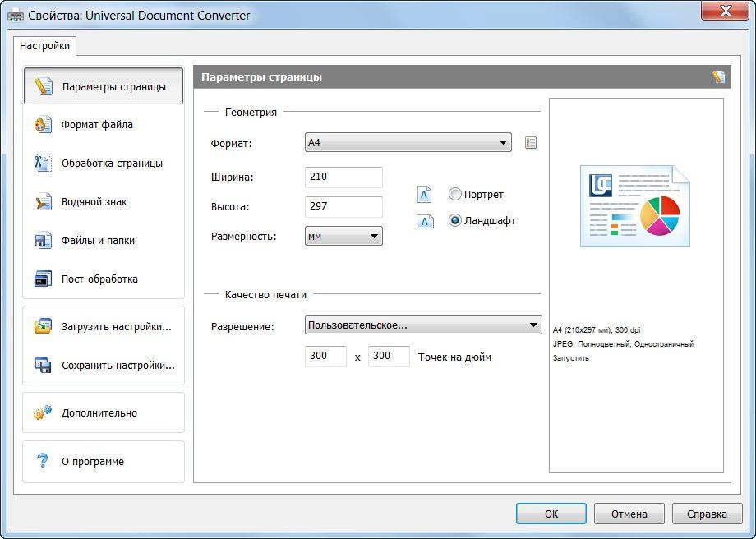Click the Обработка страницы scissors icon
Screen dimensions: 756x539
tap(43, 163)
